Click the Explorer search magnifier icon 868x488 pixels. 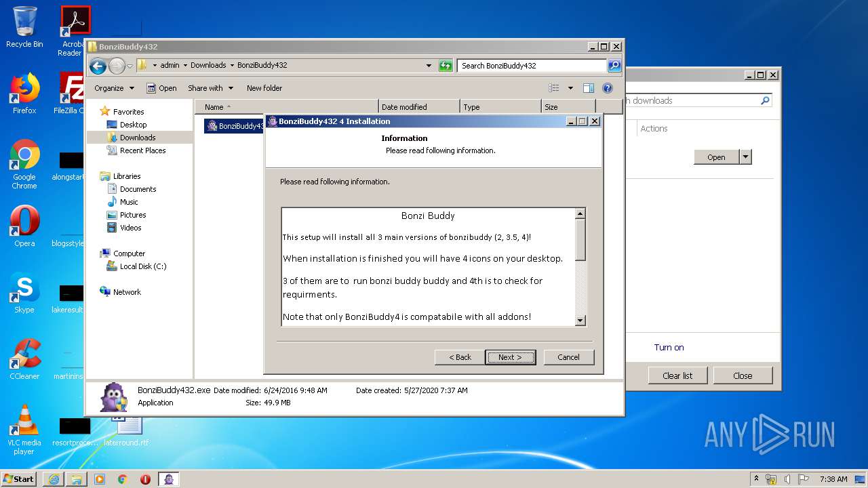(614, 66)
